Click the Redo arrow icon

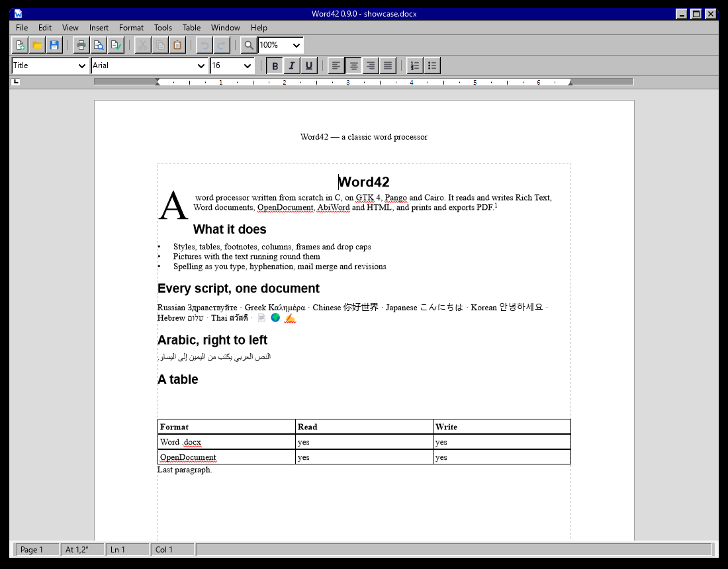[x=222, y=45]
